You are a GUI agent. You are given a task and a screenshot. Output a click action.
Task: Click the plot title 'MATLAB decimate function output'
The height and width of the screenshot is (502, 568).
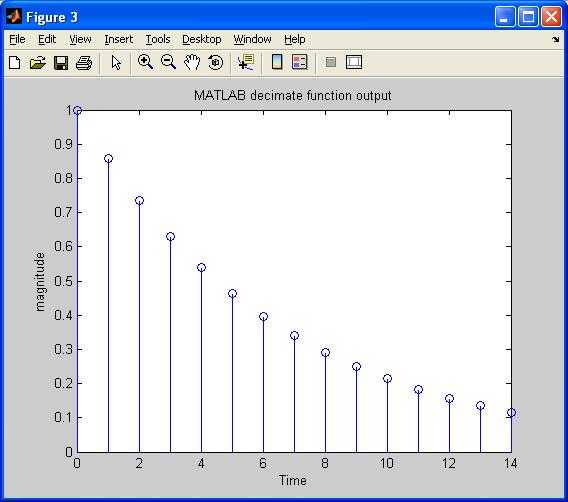tap(293, 96)
